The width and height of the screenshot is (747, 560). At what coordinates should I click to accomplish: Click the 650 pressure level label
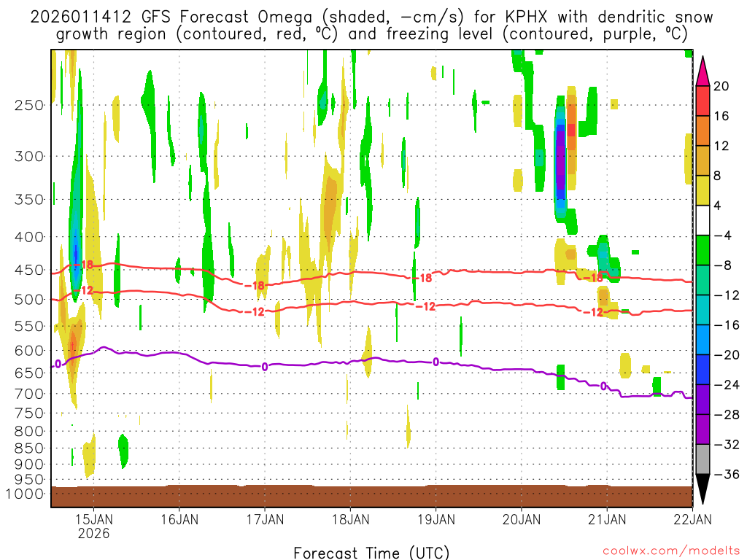tap(28, 373)
